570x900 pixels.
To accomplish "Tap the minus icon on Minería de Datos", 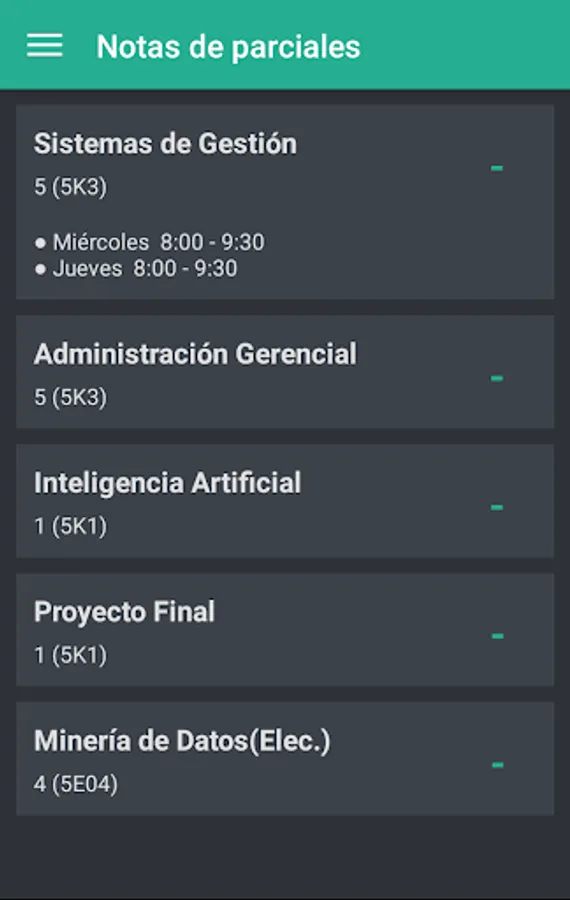I will coord(497,765).
